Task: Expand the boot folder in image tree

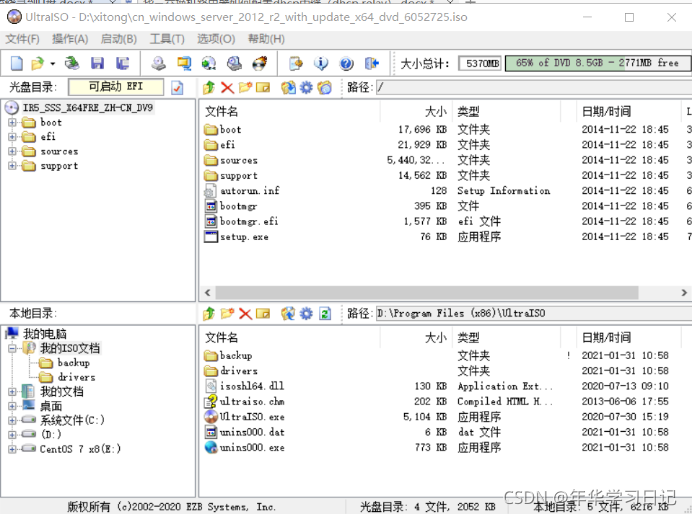Action: pos(12,122)
